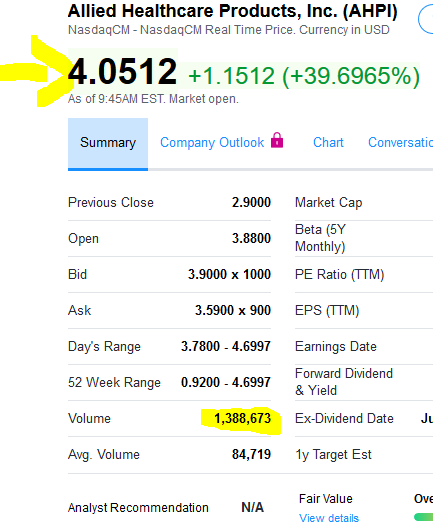Click the Beta (5Y Monthly) label
433x530 pixels.
[x=320, y=238]
